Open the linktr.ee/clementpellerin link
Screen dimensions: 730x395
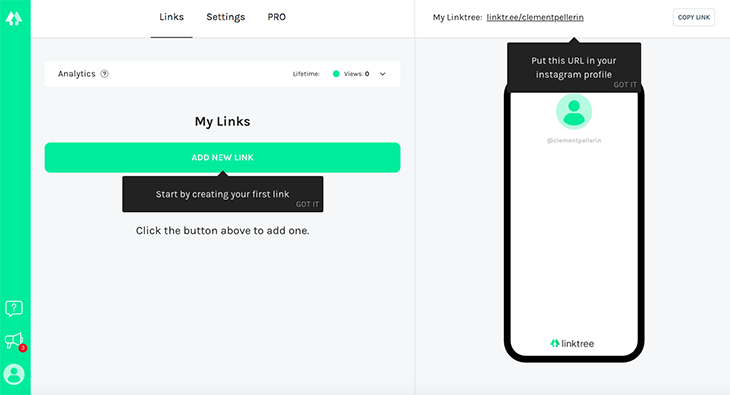click(535, 17)
